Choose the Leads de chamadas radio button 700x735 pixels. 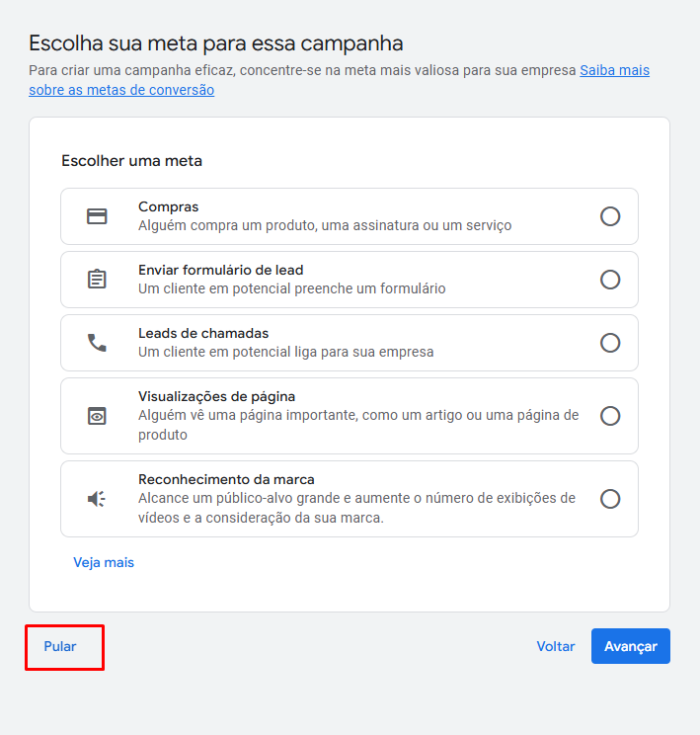[x=610, y=343]
